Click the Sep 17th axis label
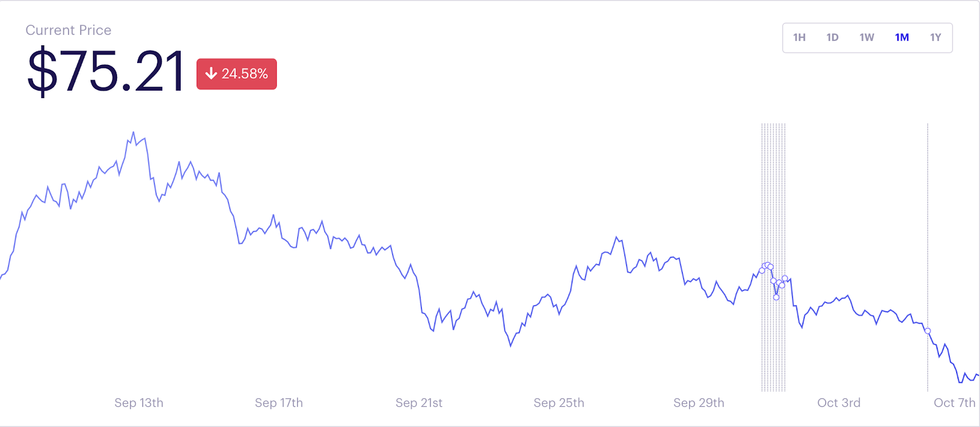Image resolution: width=980 pixels, height=427 pixels. 279,402
